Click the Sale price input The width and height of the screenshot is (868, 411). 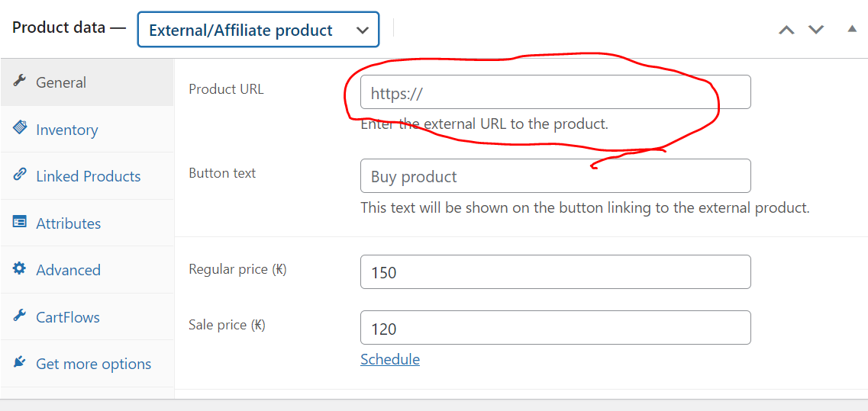(555, 328)
